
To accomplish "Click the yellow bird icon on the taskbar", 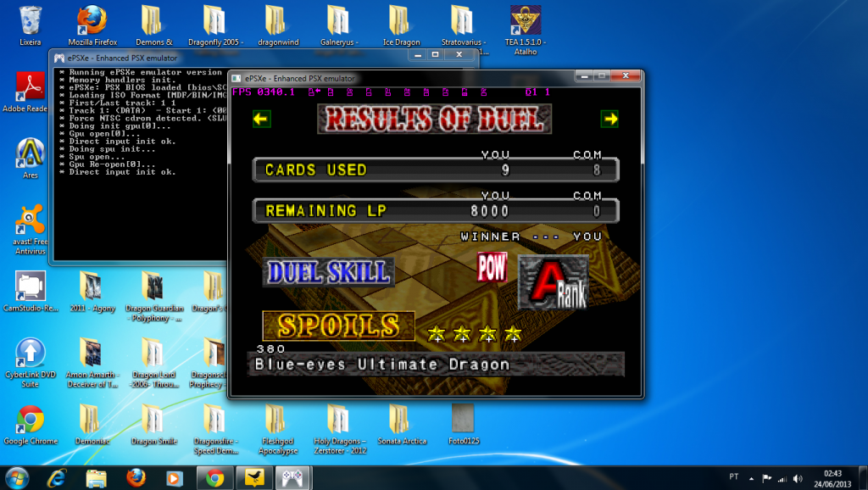I will [254, 478].
